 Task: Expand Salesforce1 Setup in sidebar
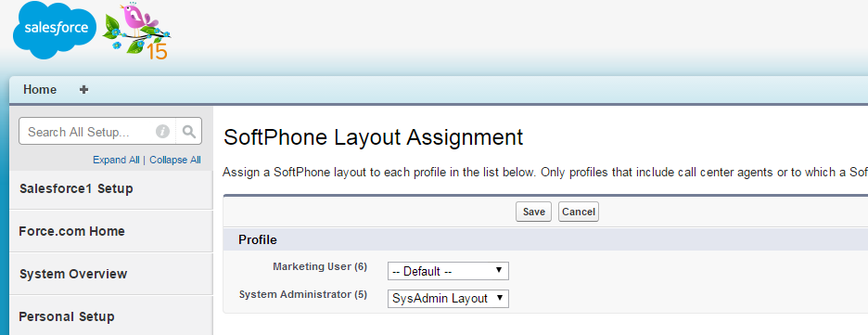(x=110, y=189)
